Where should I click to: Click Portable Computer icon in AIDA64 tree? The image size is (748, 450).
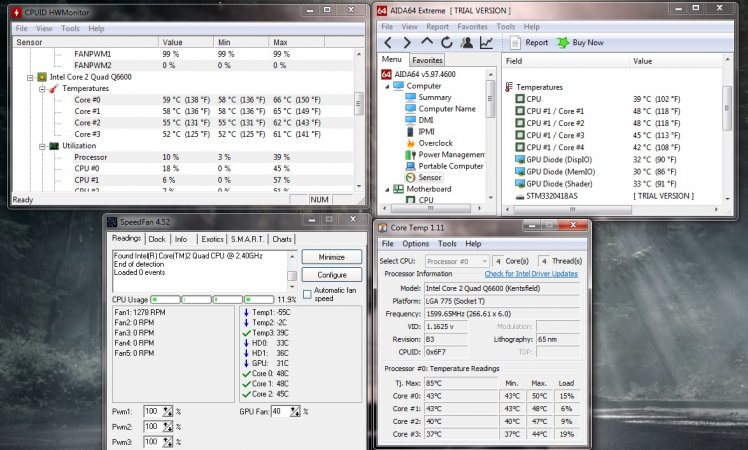coord(410,166)
